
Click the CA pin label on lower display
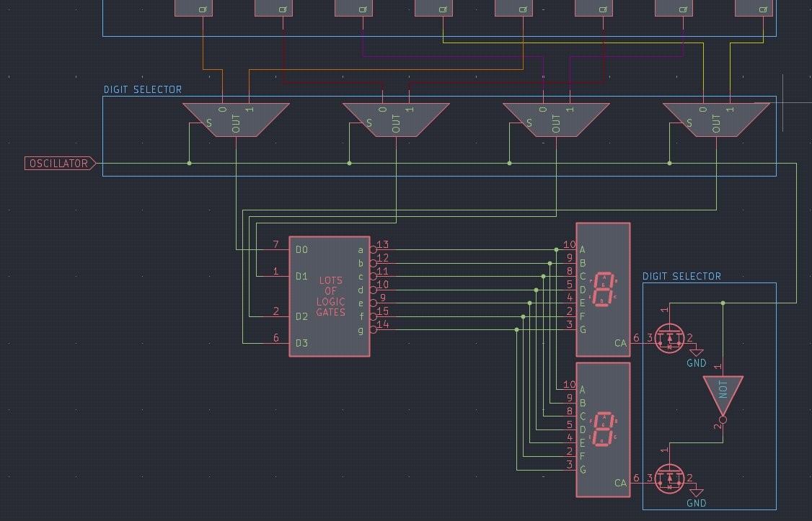(x=620, y=484)
